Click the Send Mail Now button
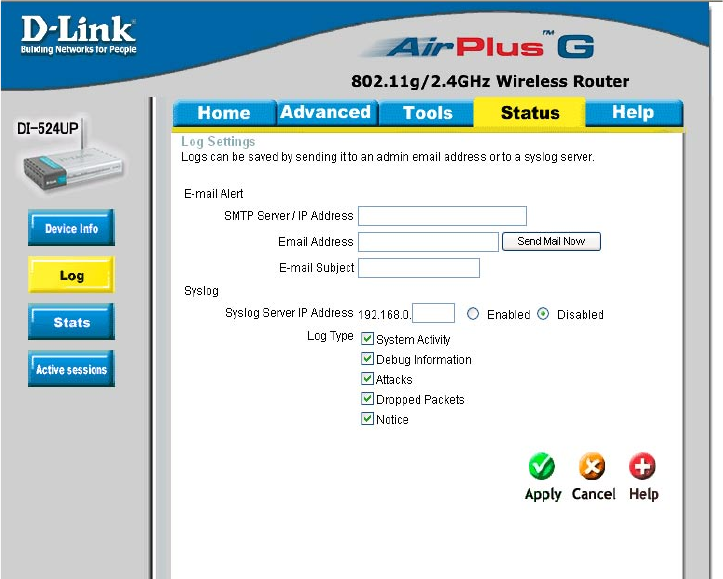 point(551,241)
